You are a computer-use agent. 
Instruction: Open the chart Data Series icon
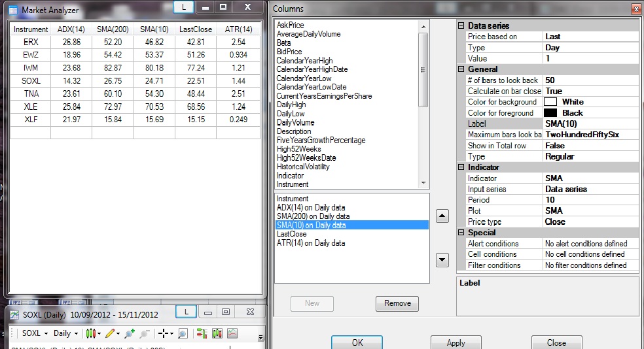click(217, 333)
